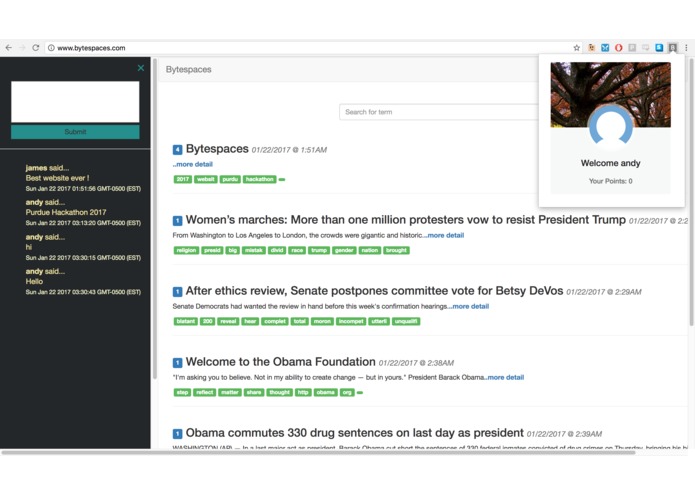The height and width of the screenshot is (494, 695).
Task: Select the trump tag
Action: 319,250
